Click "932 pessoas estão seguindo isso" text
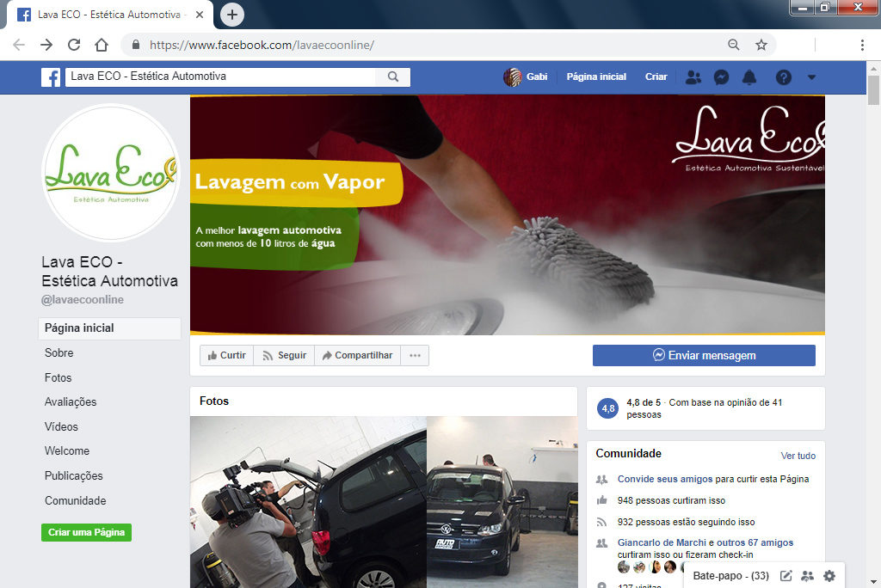 (x=686, y=522)
